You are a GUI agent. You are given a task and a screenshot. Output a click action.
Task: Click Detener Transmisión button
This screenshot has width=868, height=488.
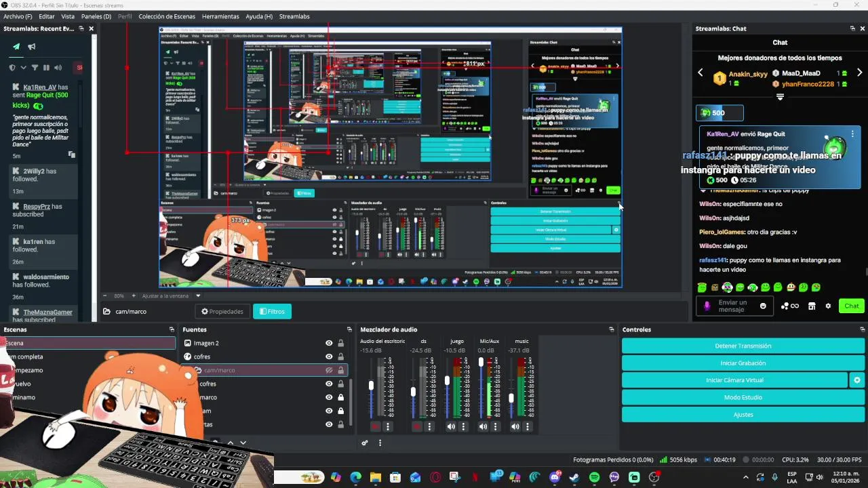[743, 346]
